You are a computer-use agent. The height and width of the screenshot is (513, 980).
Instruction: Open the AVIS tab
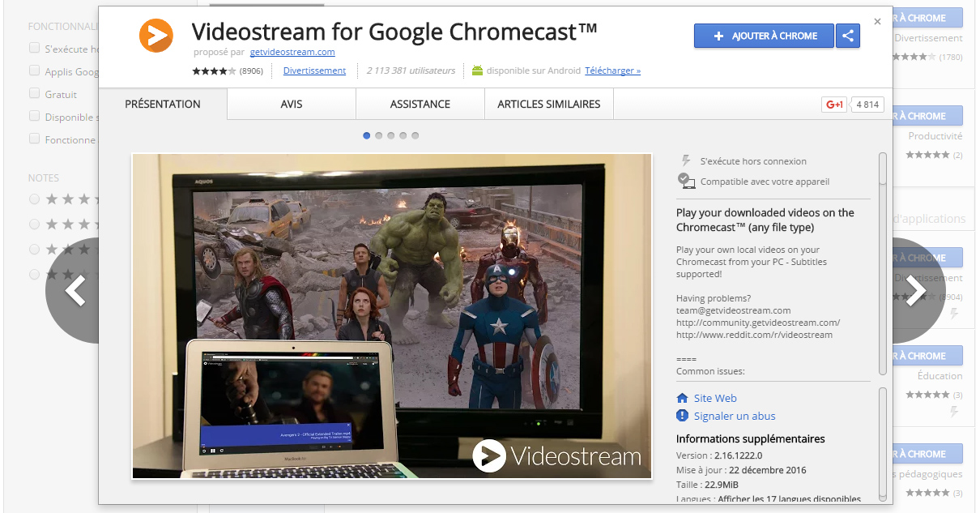[292, 104]
